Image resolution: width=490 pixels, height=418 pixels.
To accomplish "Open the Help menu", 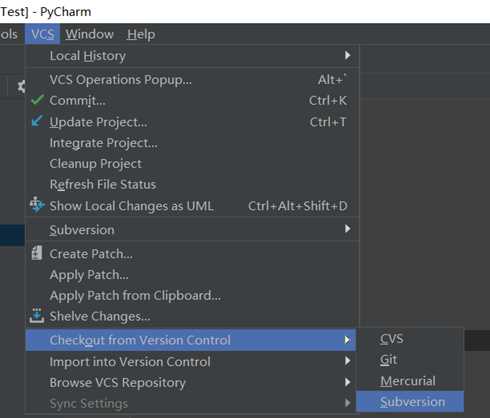I will [141, 34].
